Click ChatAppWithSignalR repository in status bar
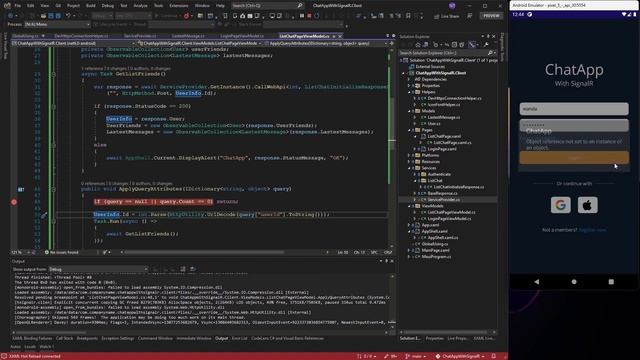 [460, 356]
